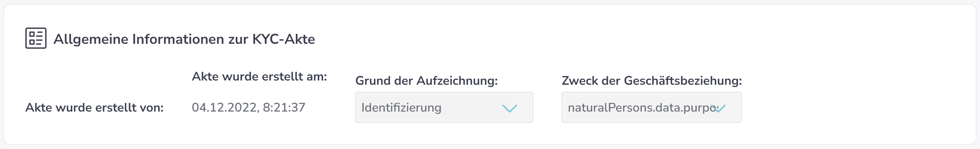Expand the business relationship purpose combo box
Viewport: 980px width, 149px height.
[651, 107]
